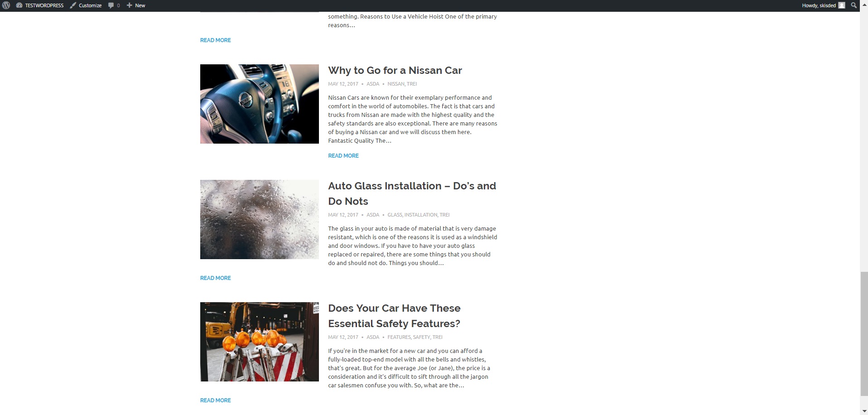Click the plus icon beside New
This screenshot has width=868, height=415.
[129, 5]
